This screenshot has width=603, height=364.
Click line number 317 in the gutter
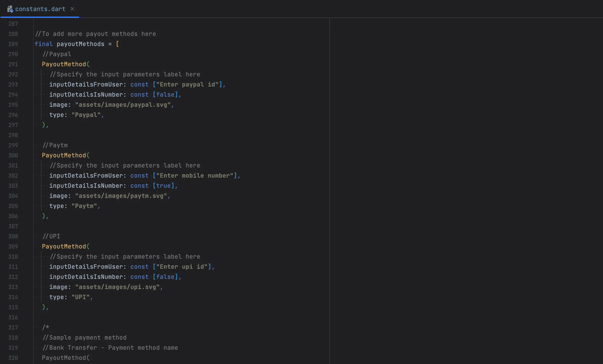tap(13, 328)
